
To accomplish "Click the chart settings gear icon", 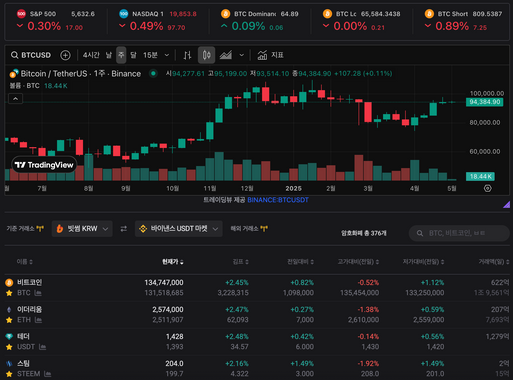I will pyautogui.click(x=488, y=188).
